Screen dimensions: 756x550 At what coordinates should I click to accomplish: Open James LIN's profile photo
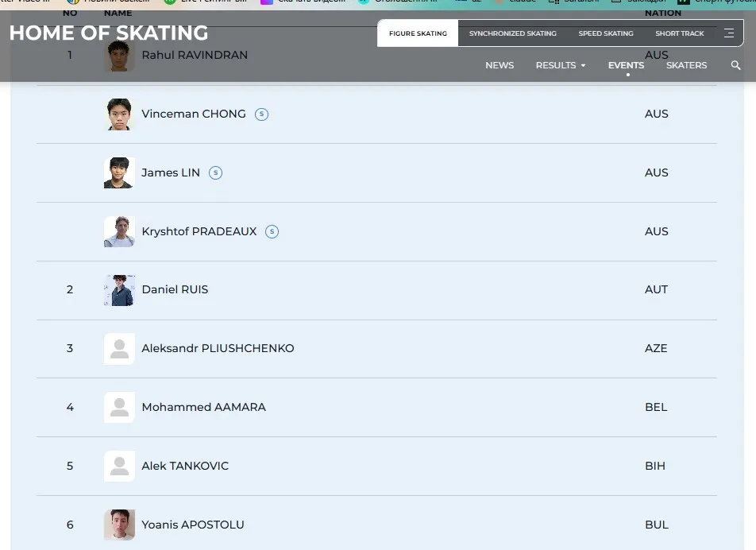pos(119,172)
